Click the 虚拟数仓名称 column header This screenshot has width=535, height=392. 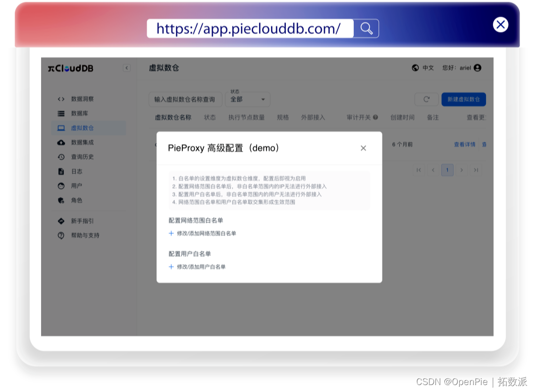[173, 117]
